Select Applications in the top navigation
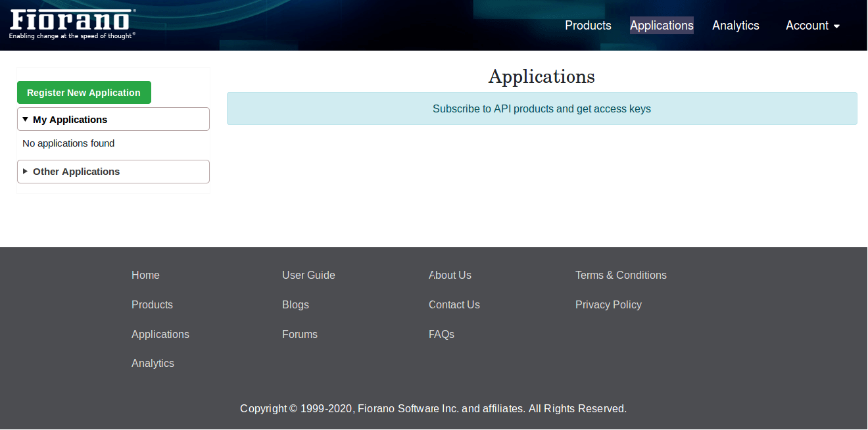 pos(662,26)
